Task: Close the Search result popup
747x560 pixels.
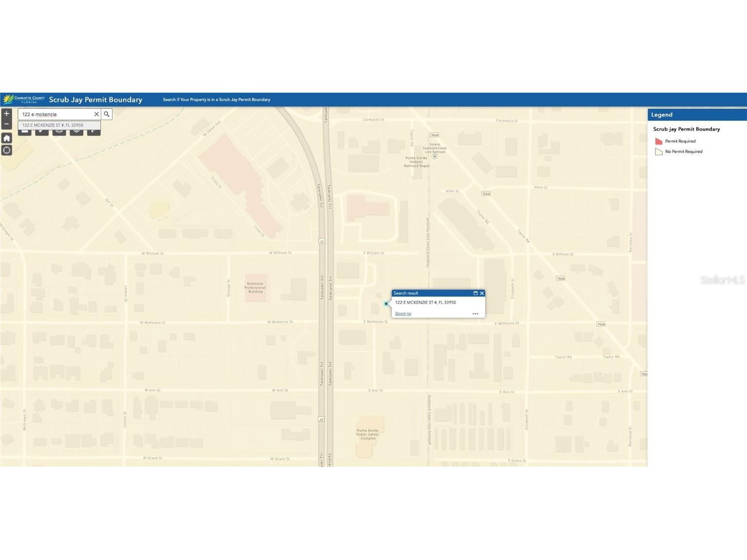Action: point(482,293)
